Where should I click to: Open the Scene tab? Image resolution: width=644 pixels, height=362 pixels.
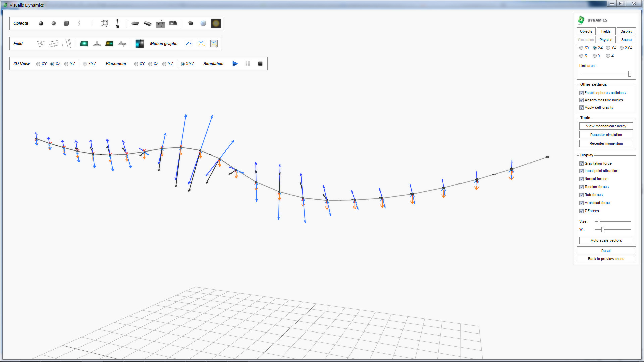626,40
